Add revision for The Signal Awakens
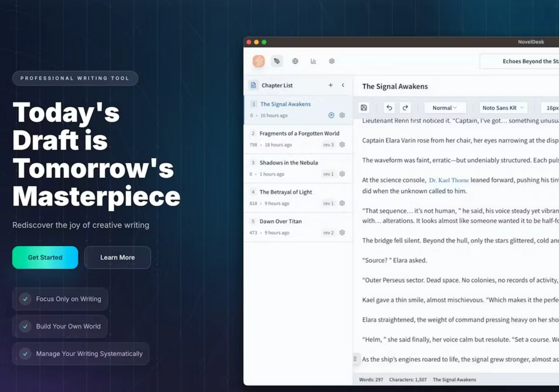This screenshot has height=392, width=559. pyautogui.click(x=331, y=115)
